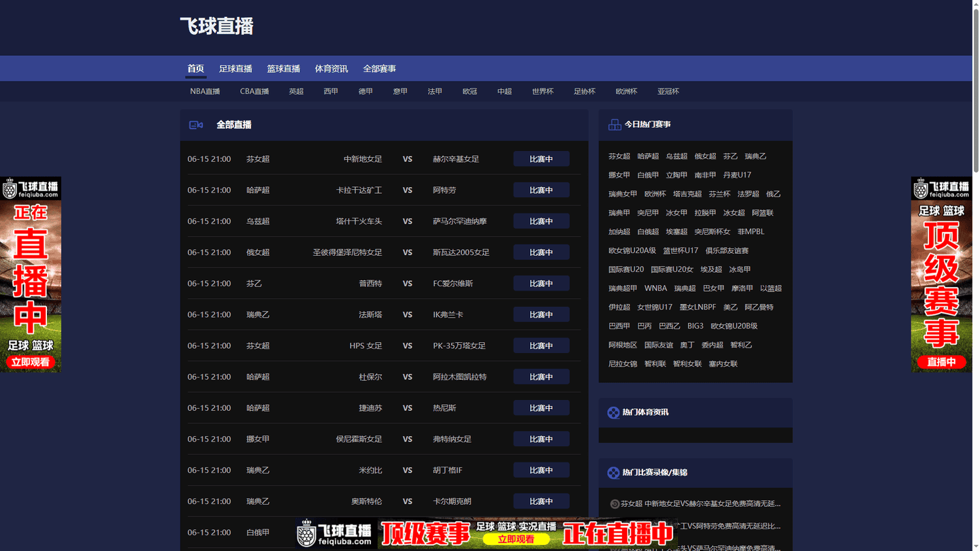Click 比赛中 for 中新地女足 vs 赫尔辛基女足

(541, 159)
